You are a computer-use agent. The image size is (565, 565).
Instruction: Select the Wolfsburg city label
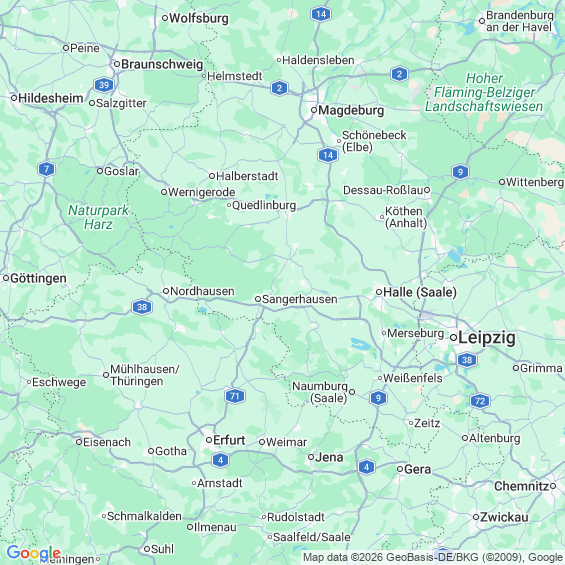[199, 18]
